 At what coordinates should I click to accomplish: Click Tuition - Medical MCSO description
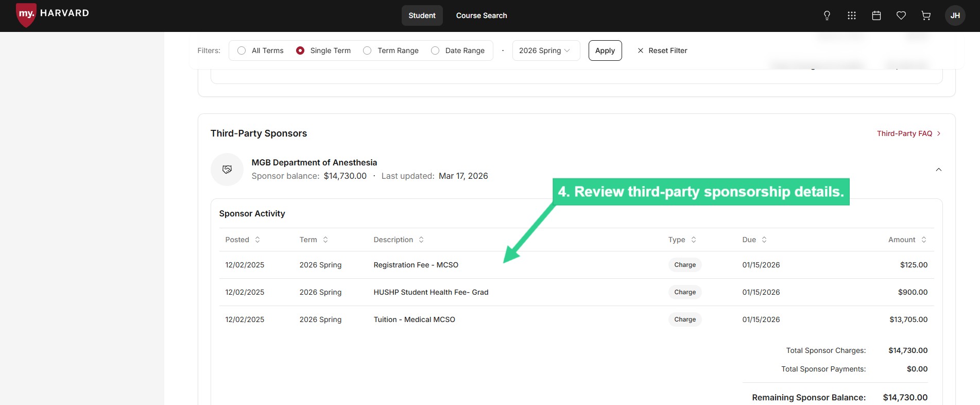414,319
